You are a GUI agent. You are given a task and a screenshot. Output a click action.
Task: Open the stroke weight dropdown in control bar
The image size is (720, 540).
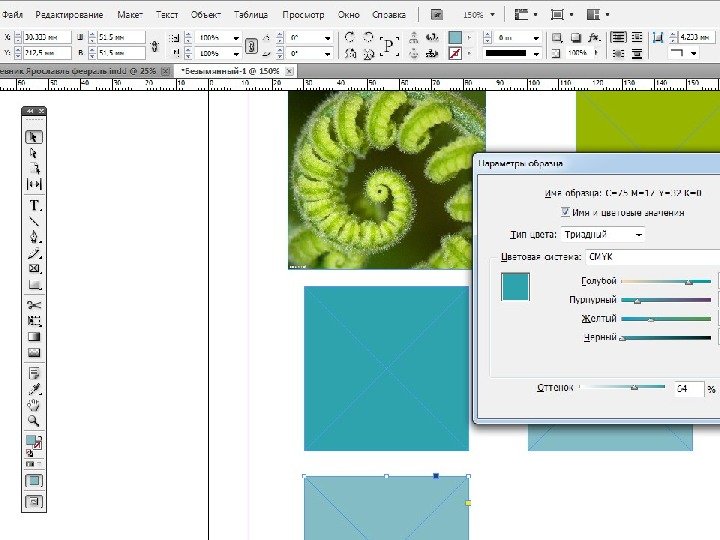click(x=536, y=38)
